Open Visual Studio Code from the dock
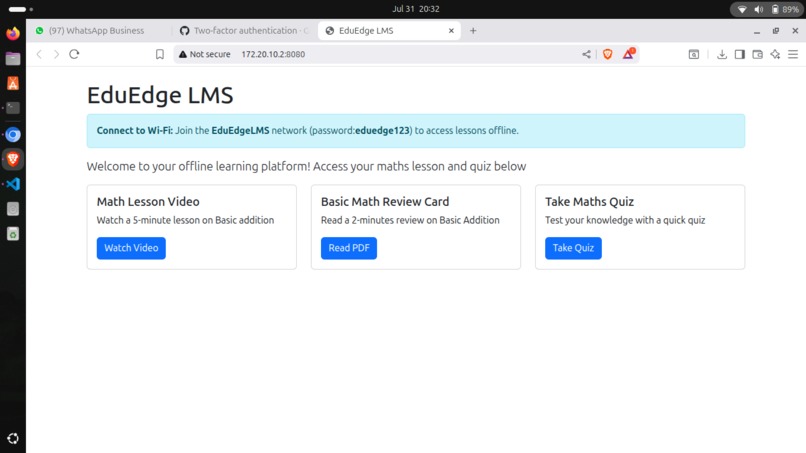The image size is (806, 453). 13,184
